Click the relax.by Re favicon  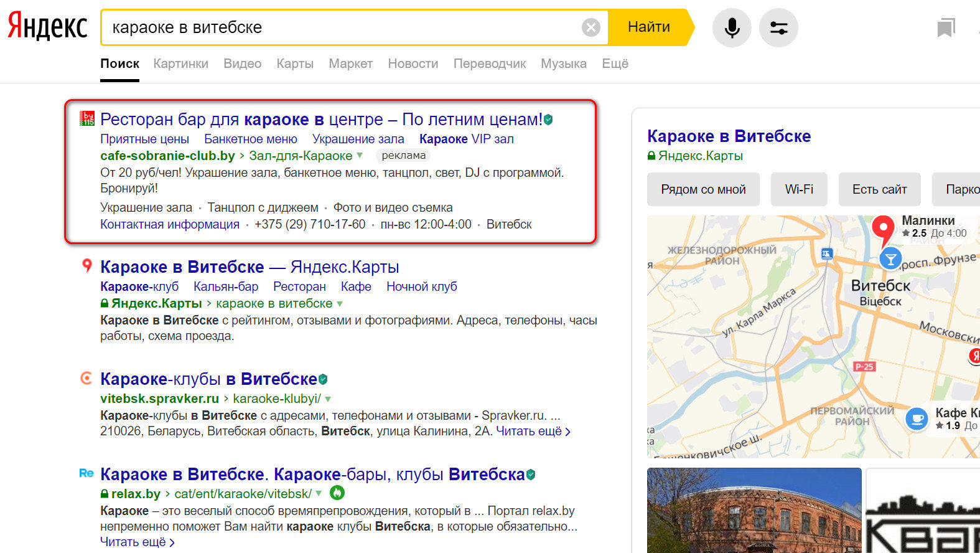86,473
